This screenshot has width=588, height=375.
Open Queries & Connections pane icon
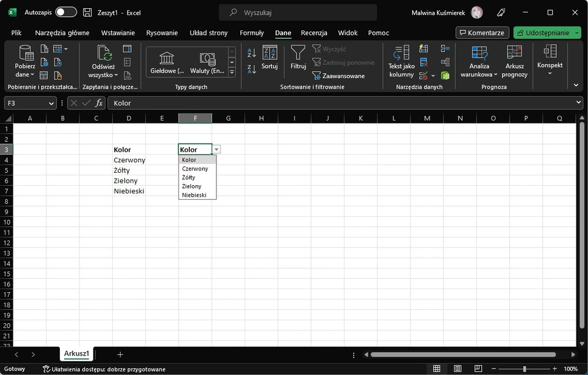click(x=127, y=49)
